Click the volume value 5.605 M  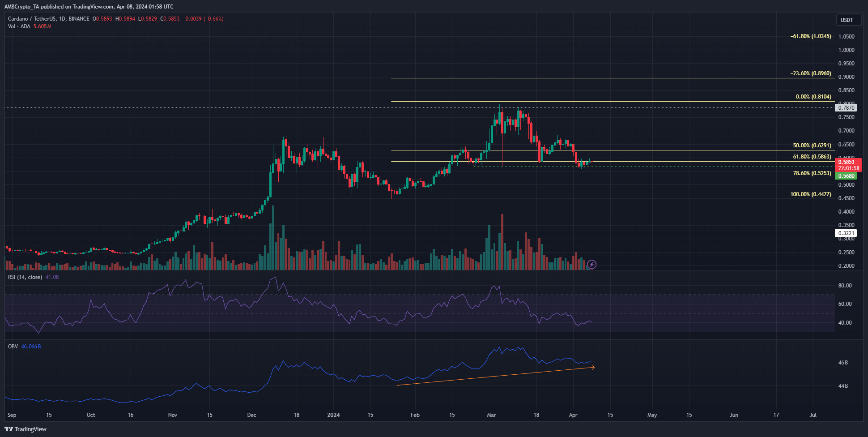click(43, 26)
